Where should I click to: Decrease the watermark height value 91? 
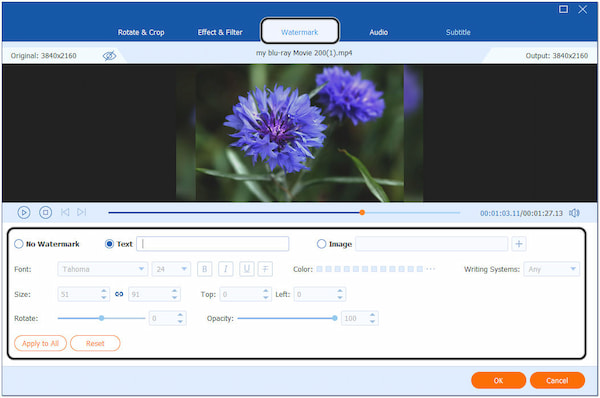pyautogui.click(x=174, y=297)
